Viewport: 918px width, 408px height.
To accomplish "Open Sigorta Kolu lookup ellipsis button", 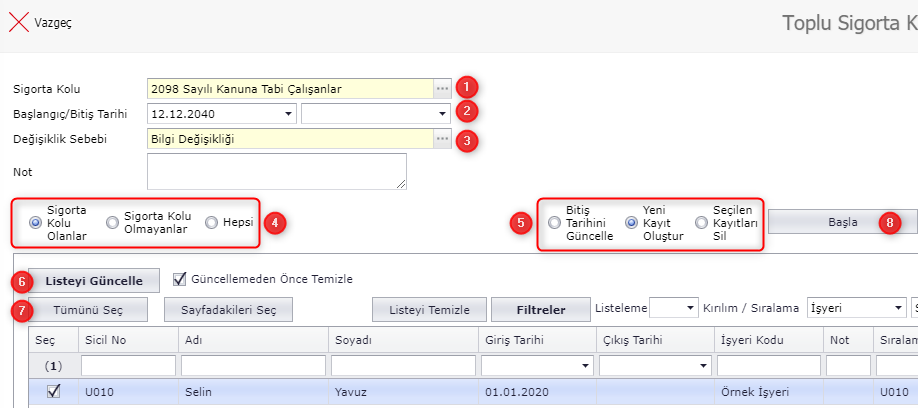I will tap(441, 89).
